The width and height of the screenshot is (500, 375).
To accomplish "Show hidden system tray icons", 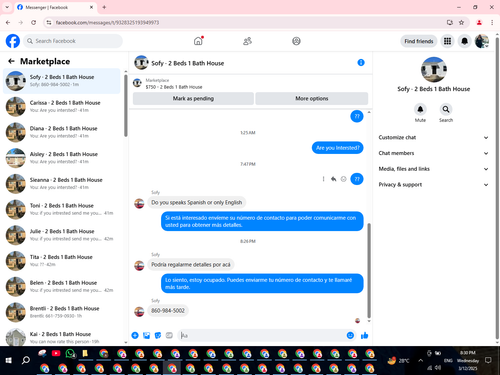I will pyautogui.click(x=421, y=360).
